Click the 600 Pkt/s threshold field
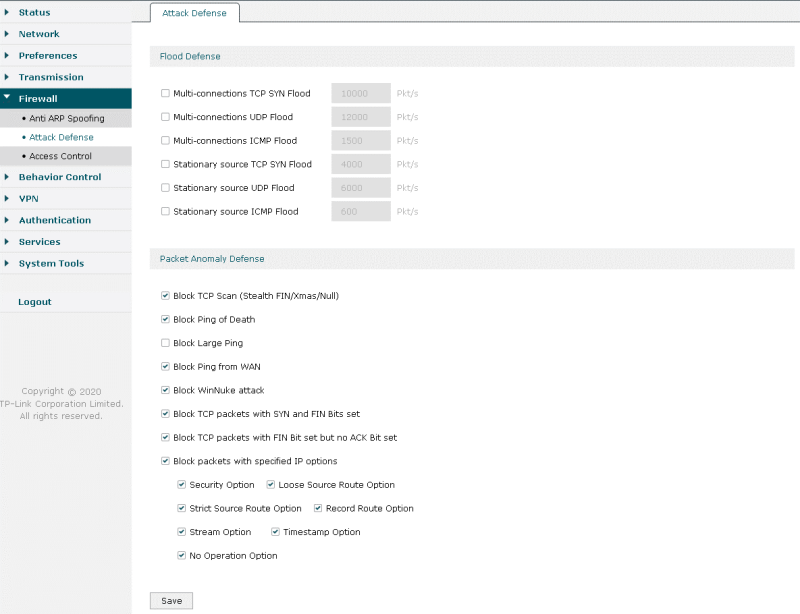The height and width of the screenshot is (614, 800). (361, 211)
